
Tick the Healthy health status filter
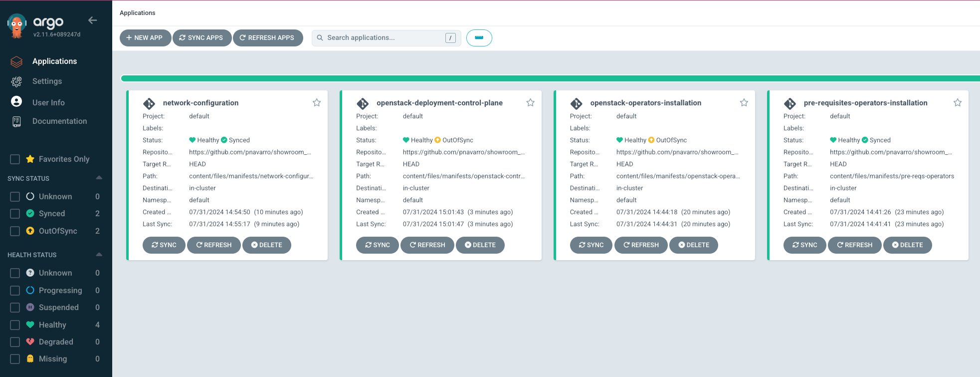point(15,325)
